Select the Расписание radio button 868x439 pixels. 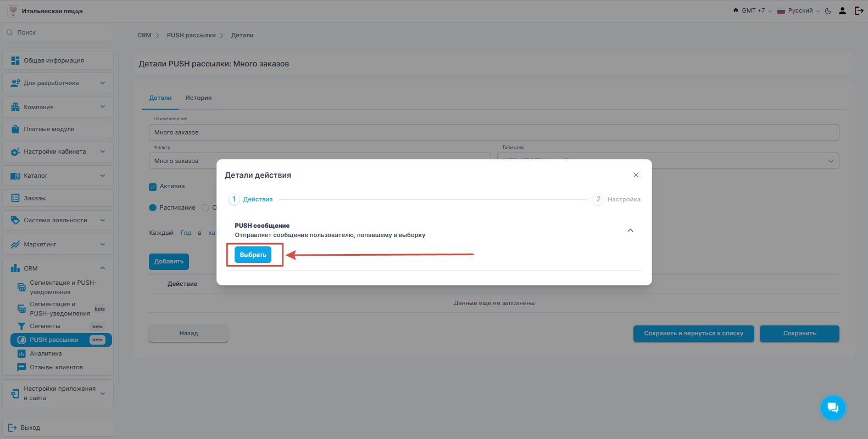point(153,207)
